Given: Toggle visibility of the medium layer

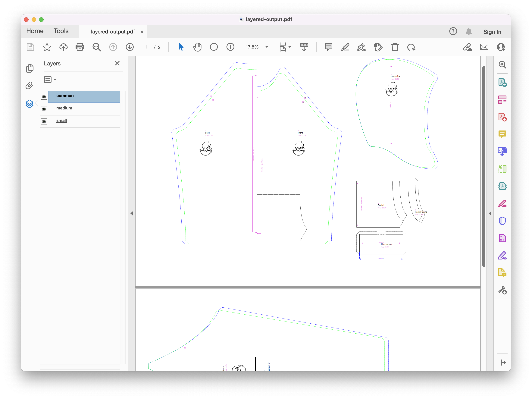Looking at the screenshot, I should pyautogui.click(x=44, y=109).
